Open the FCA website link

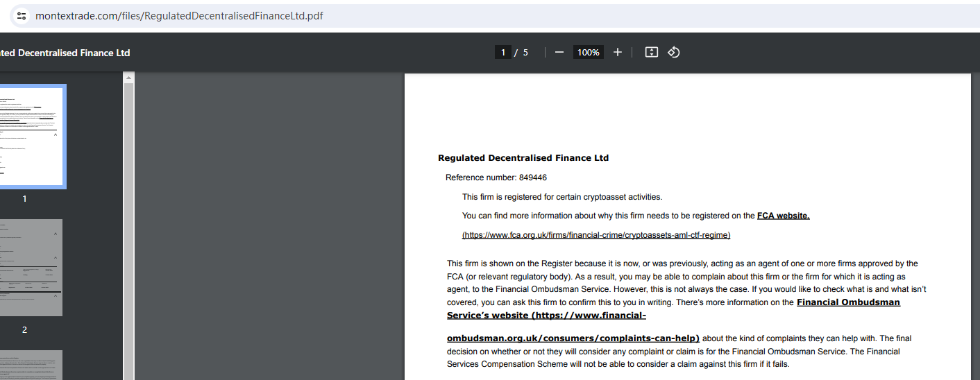coord(783,216)
